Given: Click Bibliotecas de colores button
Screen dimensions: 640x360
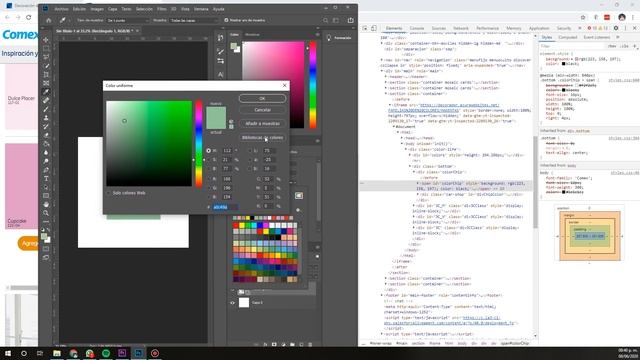Looking at the screenshot, I should pyautogui.click(x=262, y=138).
